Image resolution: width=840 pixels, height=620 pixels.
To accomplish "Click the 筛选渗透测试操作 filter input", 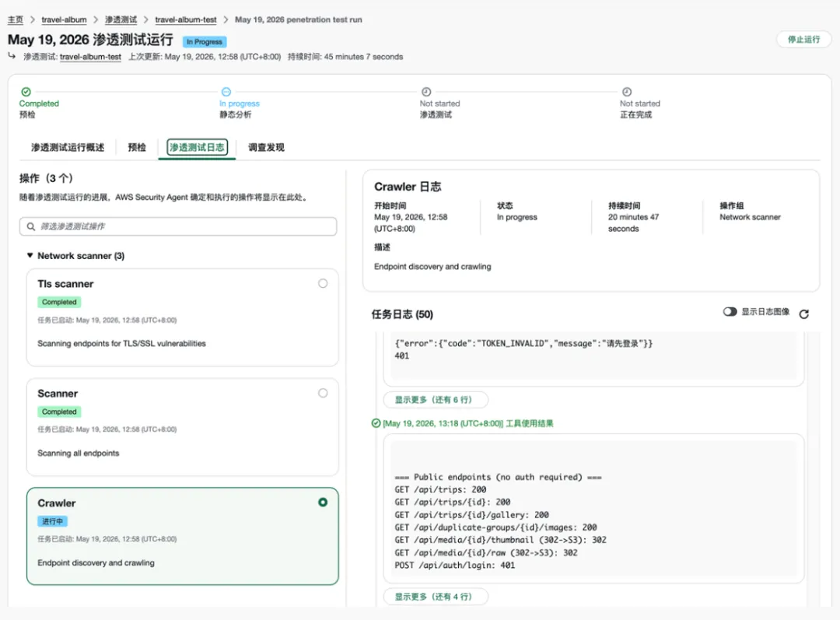I will 178,226.
